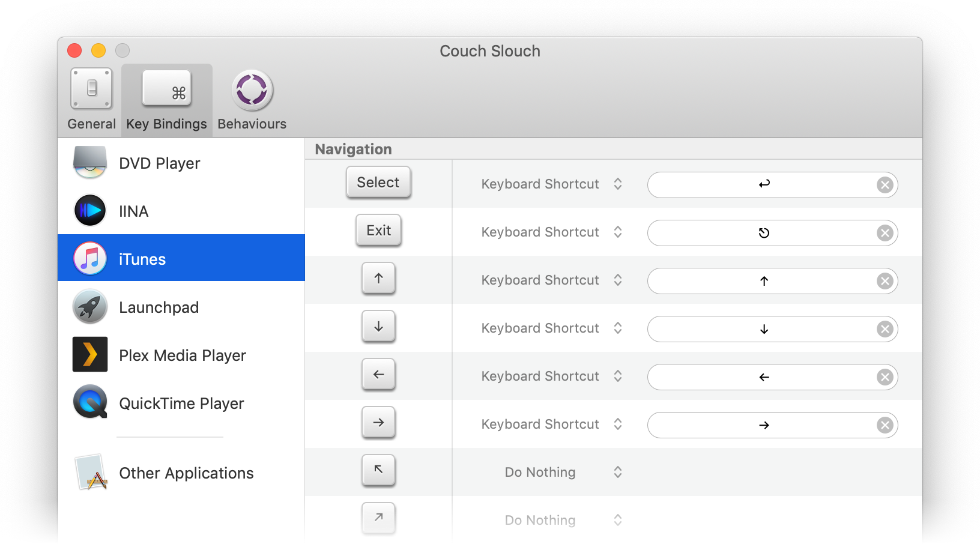Choose IINA from the sidebar
This screenshot has width=980, height=544.
click(133, 211)
